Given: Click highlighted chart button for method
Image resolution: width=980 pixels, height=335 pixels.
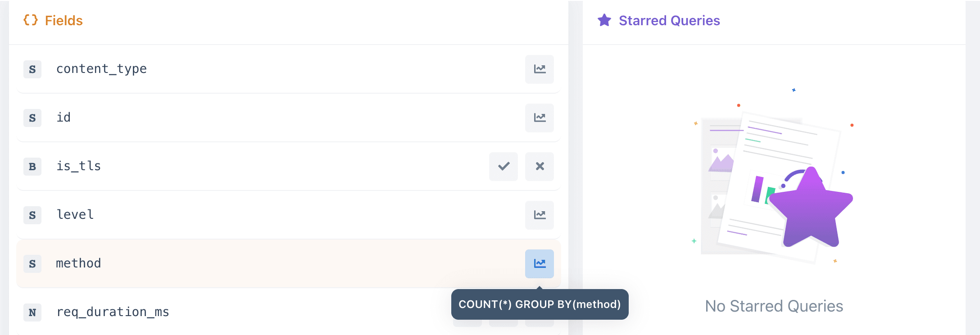Looking at the screenshot, I should coord(540,264).
